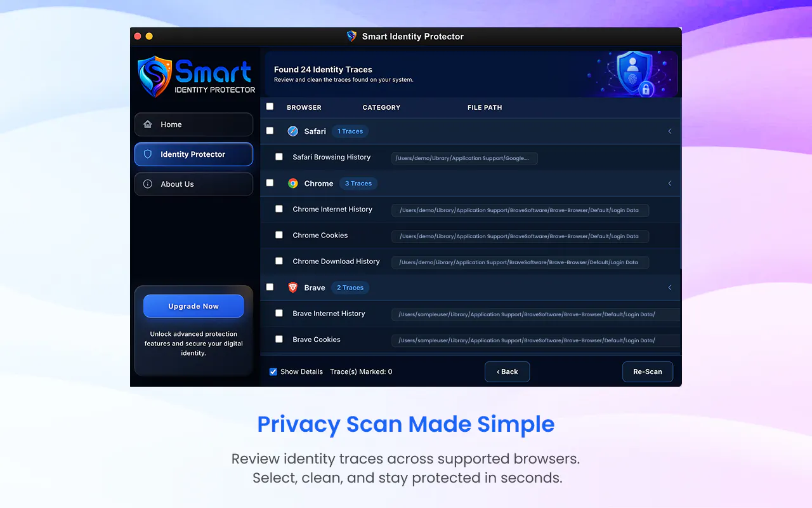Screen dimensions: 812x508
Task: Click the Safari compass icon
Action: pos(292,131)
